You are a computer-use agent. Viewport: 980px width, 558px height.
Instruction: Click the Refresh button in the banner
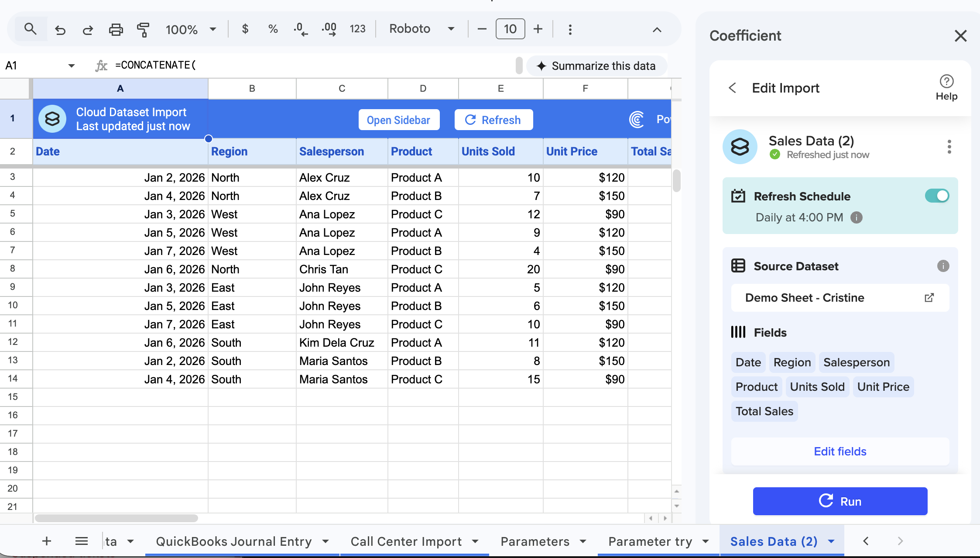[493, 120]
